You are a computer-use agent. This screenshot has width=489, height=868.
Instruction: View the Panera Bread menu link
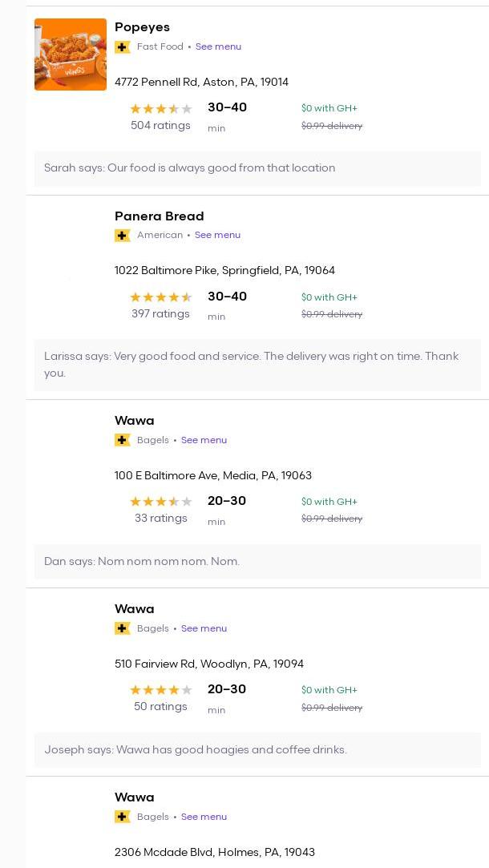[x=217, y=235]
